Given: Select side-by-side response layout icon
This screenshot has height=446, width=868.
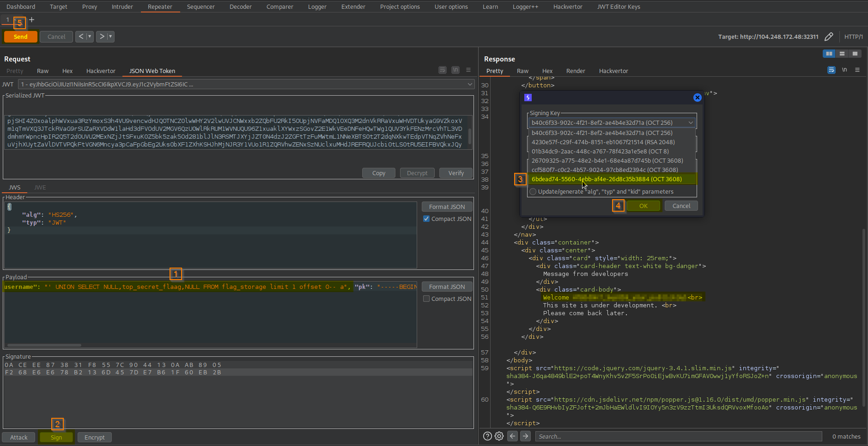Looking at the screenshot, I should (829, 54).
